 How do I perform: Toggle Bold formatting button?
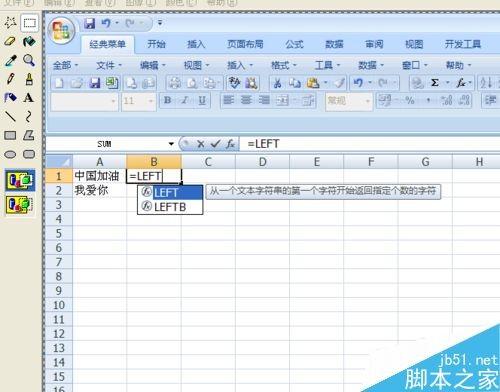(168, 100)
